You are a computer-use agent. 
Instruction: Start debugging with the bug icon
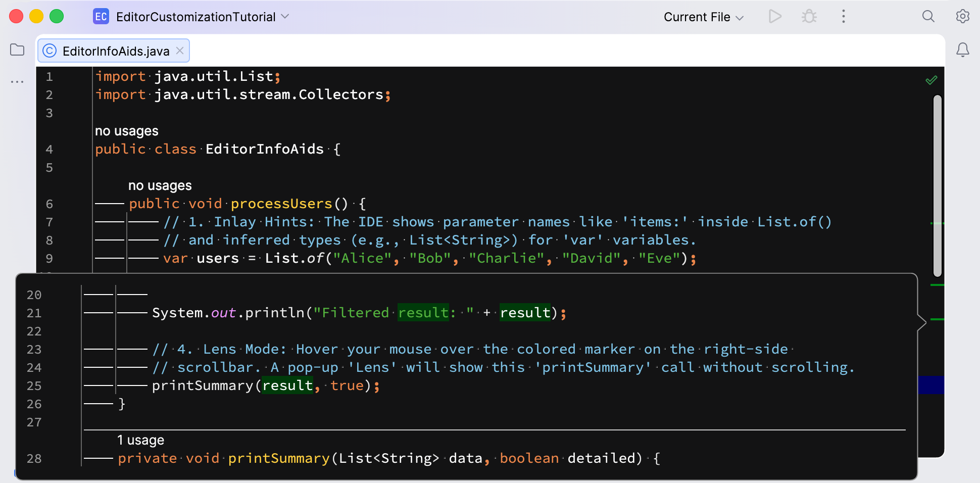(x=809, y=17)
